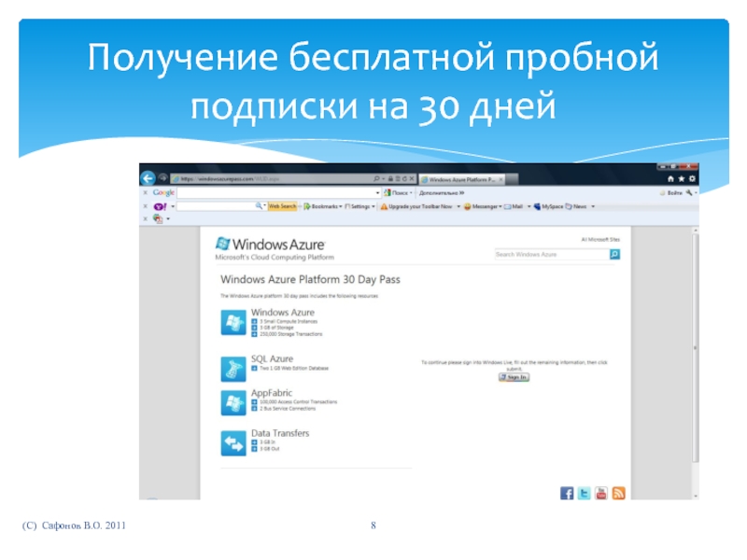
Task: Expand the 3 Small Compute Instances item
Action: [253, 321]
